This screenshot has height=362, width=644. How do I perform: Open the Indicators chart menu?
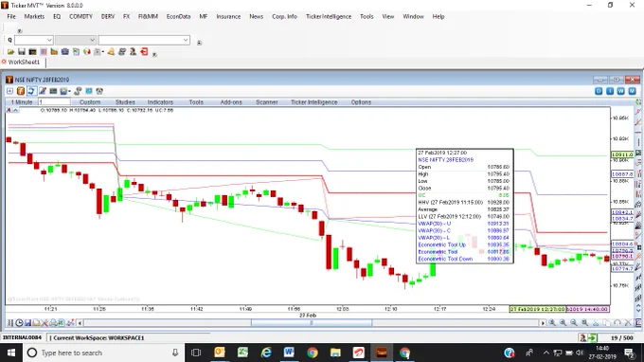point(160,102)
